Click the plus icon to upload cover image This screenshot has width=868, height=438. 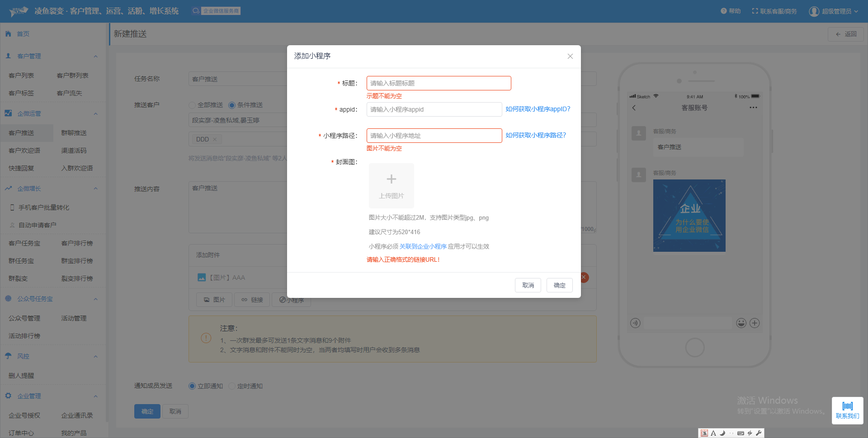[x=391, y=179]
